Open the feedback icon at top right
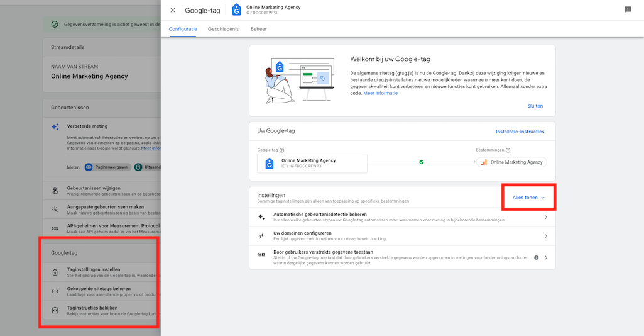The width and height of the screenshot is (644, 336). 628,9
